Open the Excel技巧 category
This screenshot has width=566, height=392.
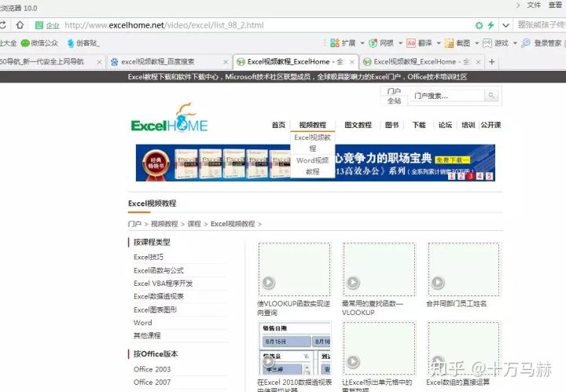149,257
